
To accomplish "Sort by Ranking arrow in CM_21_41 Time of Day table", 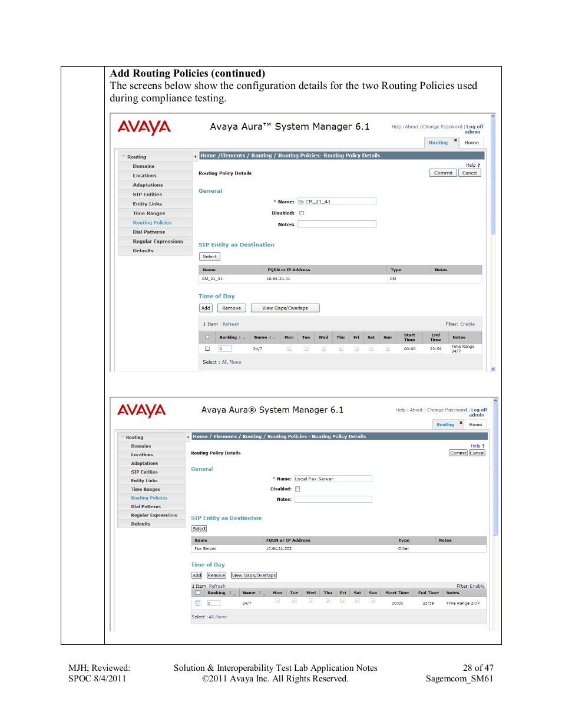I will (245, 338).
